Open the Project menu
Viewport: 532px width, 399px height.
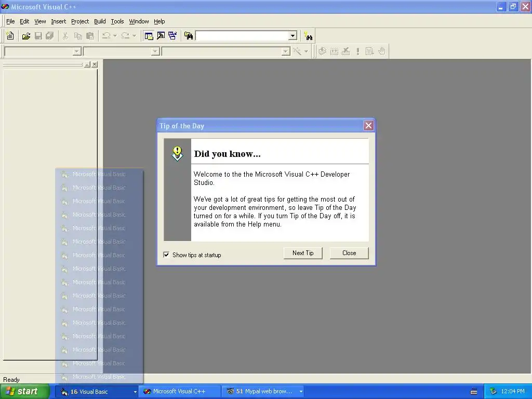point(80,21)
